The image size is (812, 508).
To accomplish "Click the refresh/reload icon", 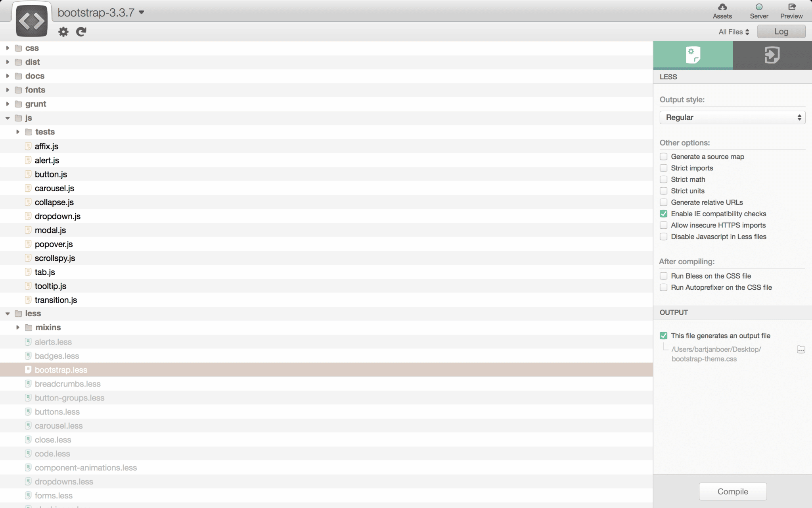I will [80, 32].
